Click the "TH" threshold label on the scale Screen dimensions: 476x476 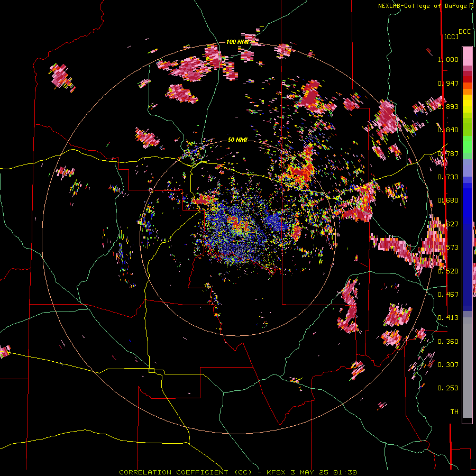[454, 412]
